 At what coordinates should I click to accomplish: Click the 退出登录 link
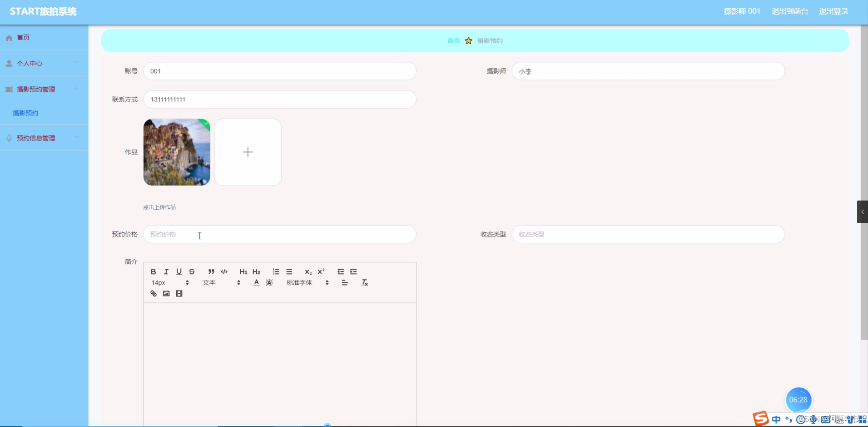coord(834,11)
